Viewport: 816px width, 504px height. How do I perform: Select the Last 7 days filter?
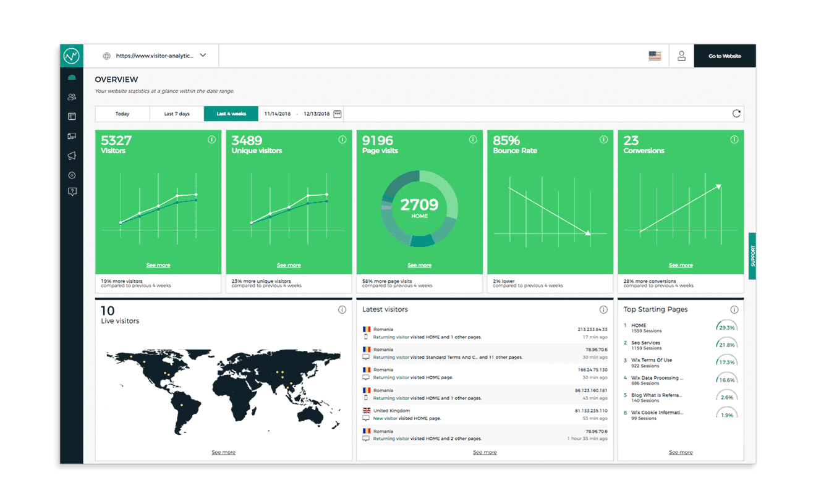177,114
